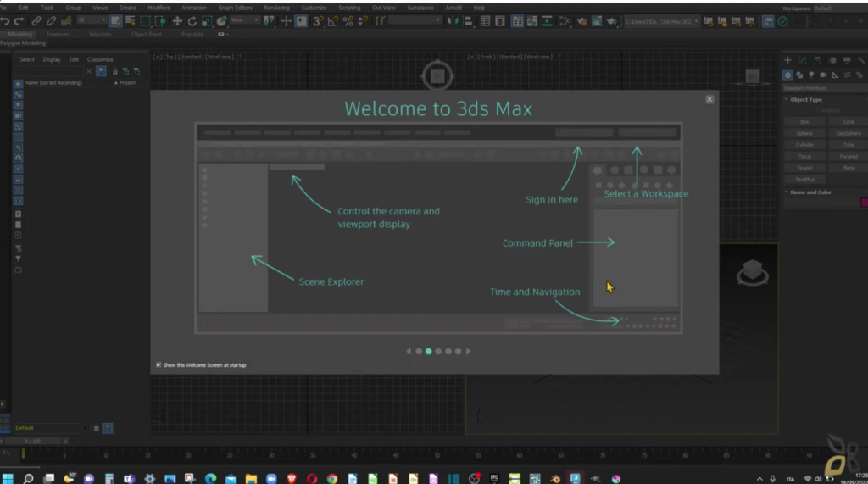Create a Sphere primitive

click(x=804, y=133)
